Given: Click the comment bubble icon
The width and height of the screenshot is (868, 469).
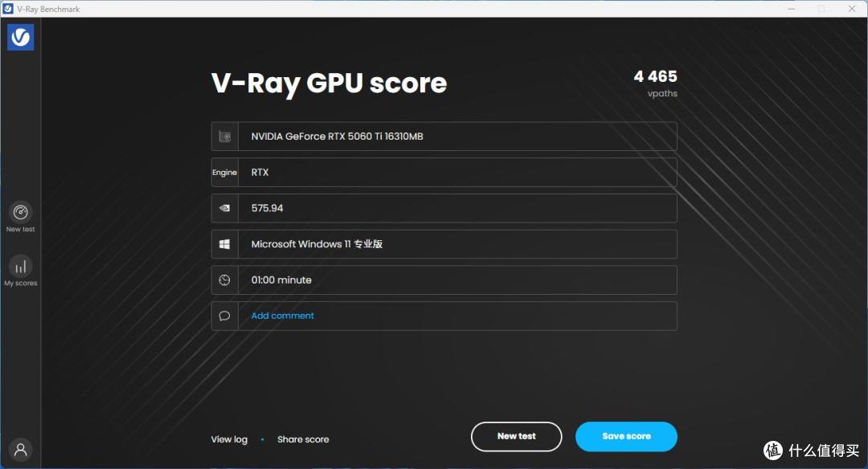Looking at the screenshot, I should (x=225, y=316).
